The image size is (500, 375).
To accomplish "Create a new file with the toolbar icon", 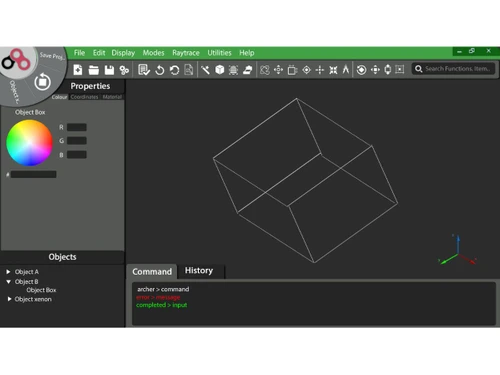I will (x=78, y=70).
